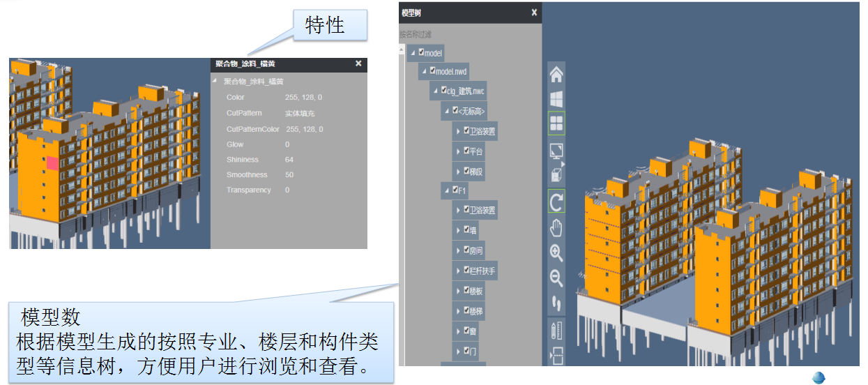The width and height of the screenshot is (868, 385).
Task: Toggle the 平台 checkbox
Action: [x=466, y=150]
